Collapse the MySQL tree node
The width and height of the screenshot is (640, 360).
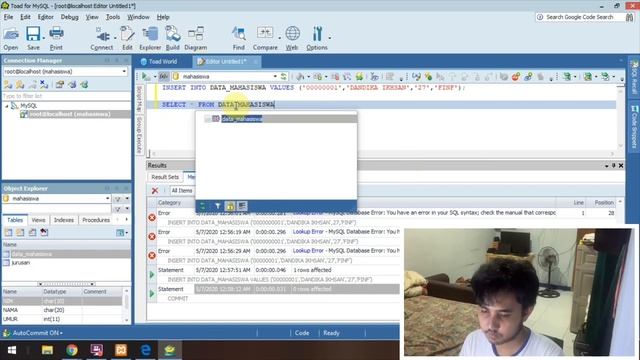point(7,106)
